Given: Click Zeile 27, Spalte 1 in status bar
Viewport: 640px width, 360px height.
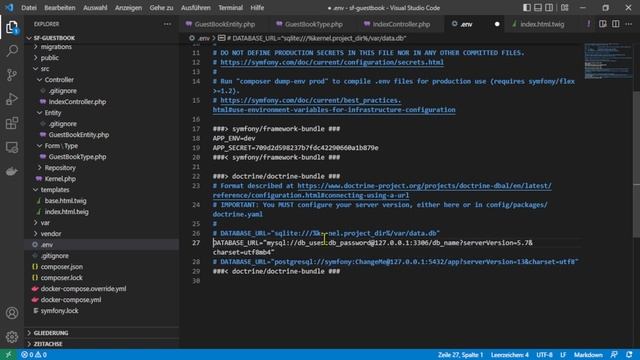Looking at the screenshot, I should coord(460,355).
